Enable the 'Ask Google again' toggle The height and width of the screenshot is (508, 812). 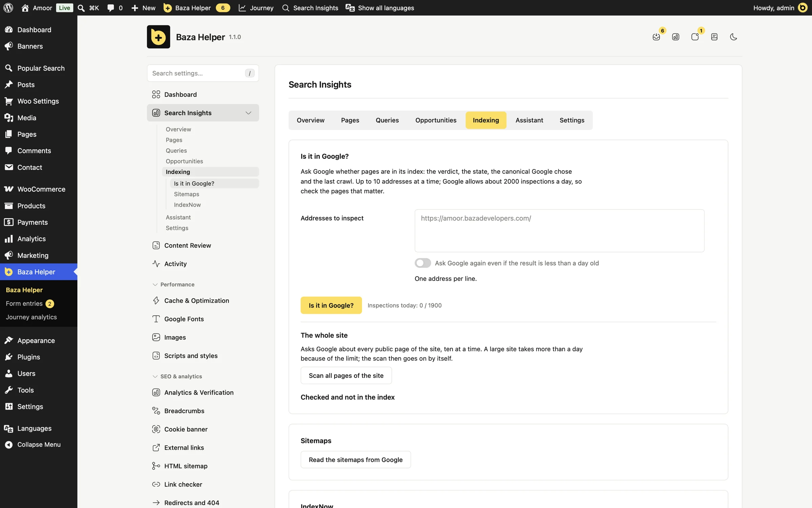[423, 263]
